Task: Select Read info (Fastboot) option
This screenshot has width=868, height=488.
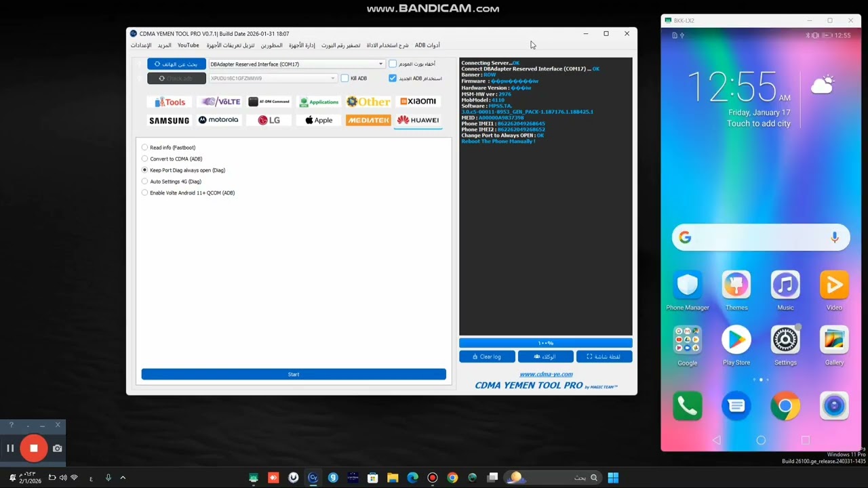Action: point(169,148)
